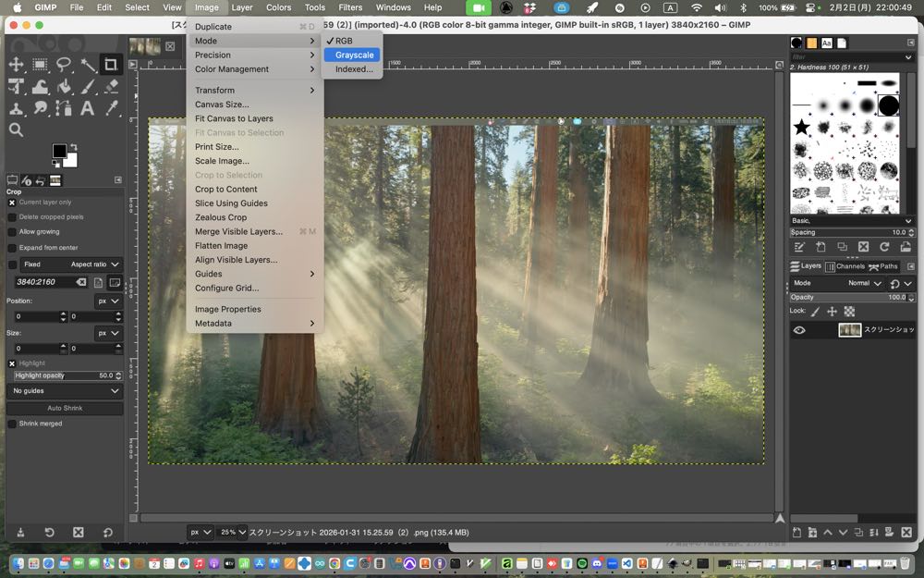The image size is (924, 578).
Task: Hide the layer using the eye icon
Action: click(x=799, y=330)
